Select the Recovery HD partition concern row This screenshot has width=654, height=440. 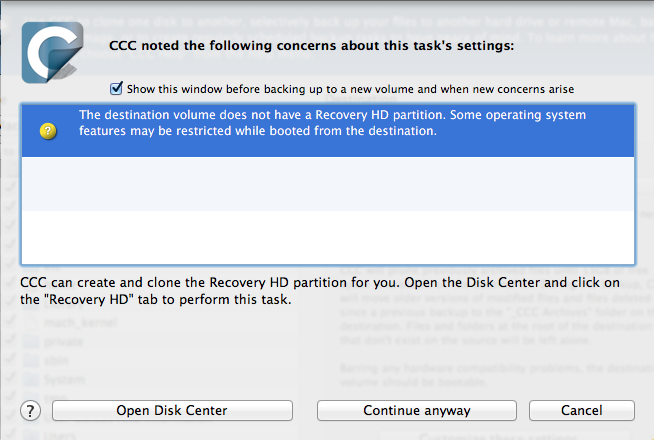[328, 131]
